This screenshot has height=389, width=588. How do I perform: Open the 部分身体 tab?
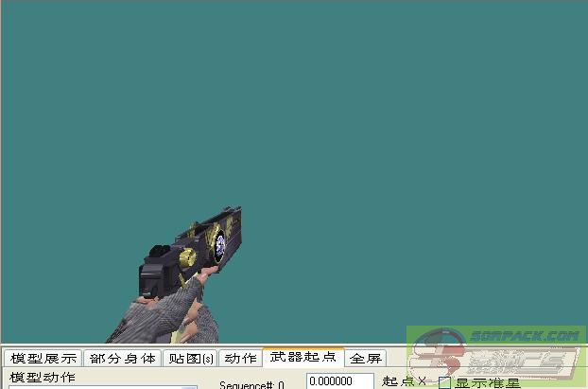(x=122, y=359)
